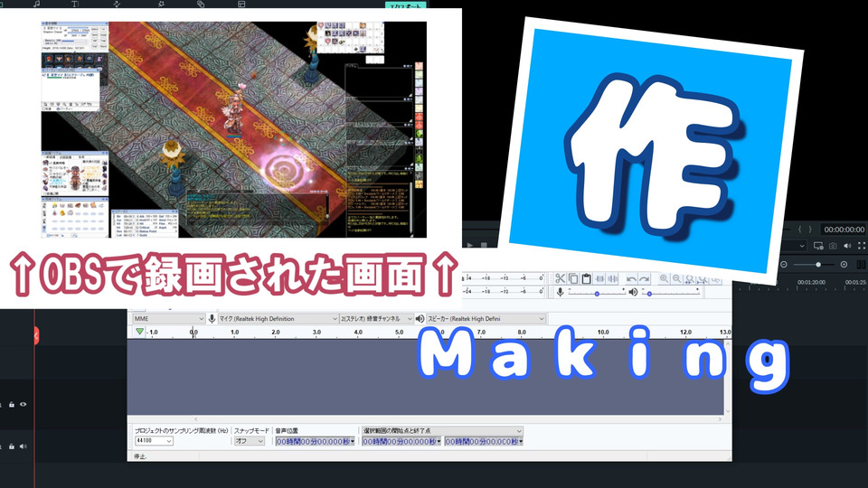Click the mark-in curly brace icon
This screenshot has width=868, height=488.
[800, 229]
